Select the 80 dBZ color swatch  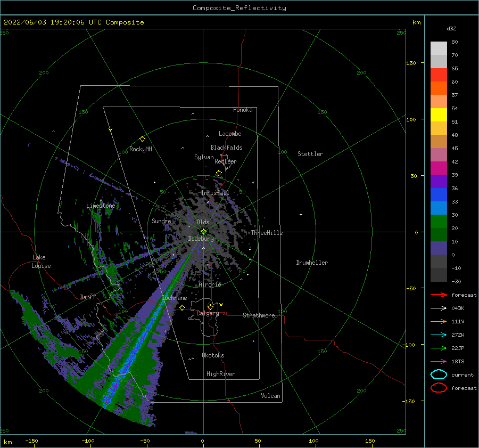pos(439,48)
